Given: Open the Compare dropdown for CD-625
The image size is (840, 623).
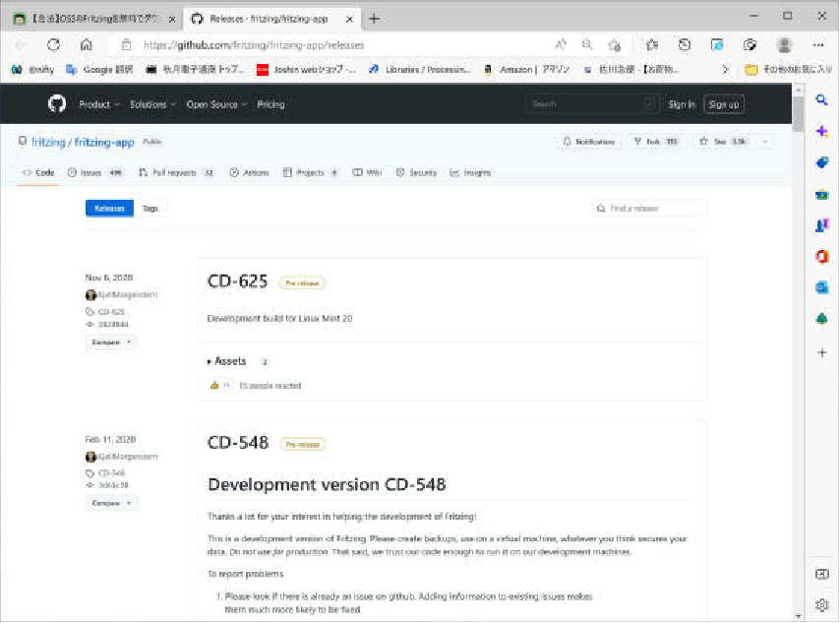Looking at the screenshot, I should [x=111, y=343].
